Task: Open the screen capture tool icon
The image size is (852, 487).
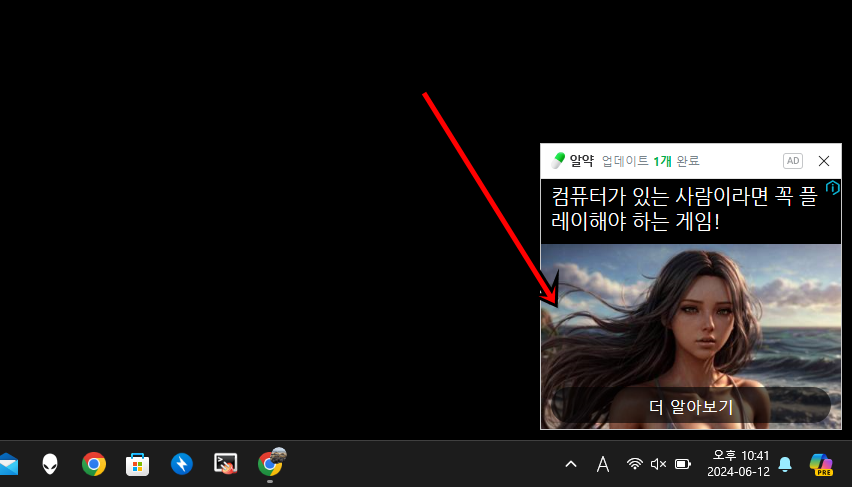Action: coord(225,464)
